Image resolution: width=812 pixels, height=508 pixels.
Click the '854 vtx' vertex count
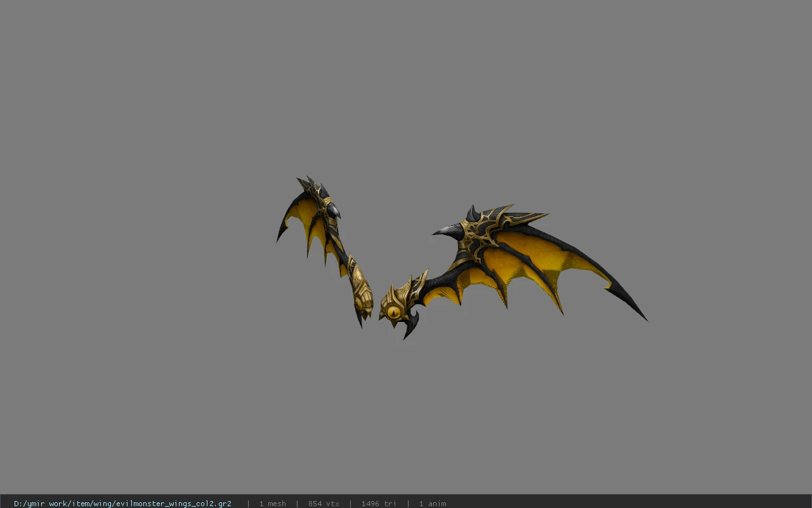point(324,504)
